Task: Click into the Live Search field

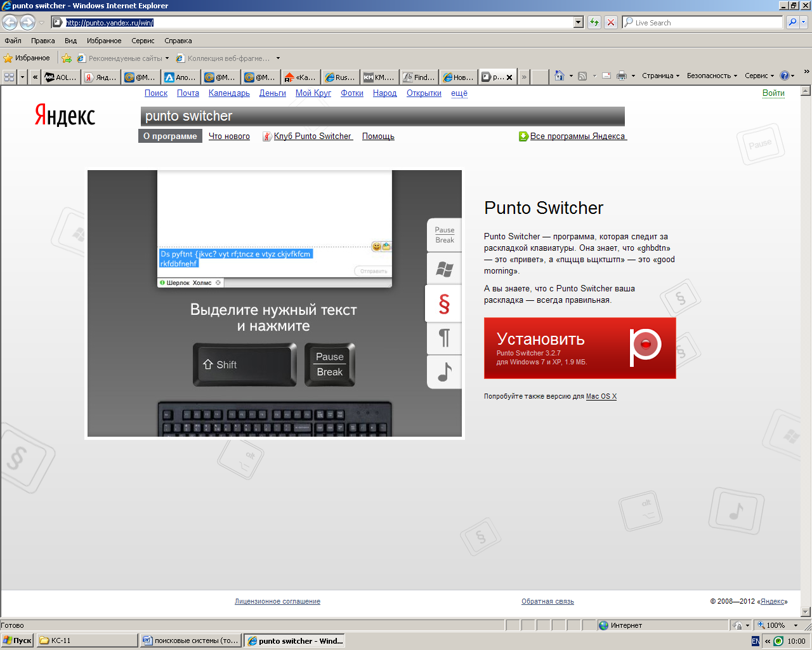Action: pyautogui.click(x=702, y=22)
